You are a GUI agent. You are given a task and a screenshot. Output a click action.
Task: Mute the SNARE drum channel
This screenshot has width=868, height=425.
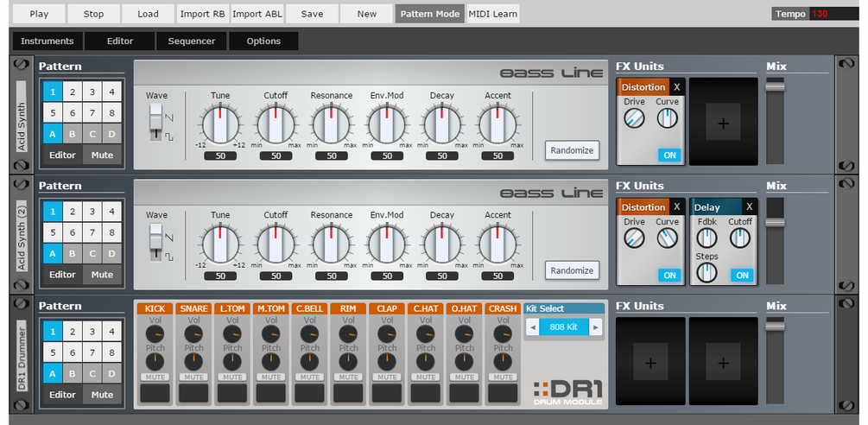[x=193, y=377]
